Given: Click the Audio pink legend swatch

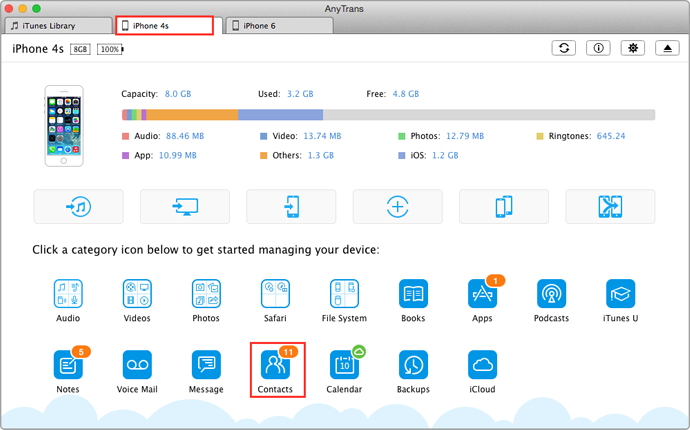Looking at the screenshot, I should 125,136.
